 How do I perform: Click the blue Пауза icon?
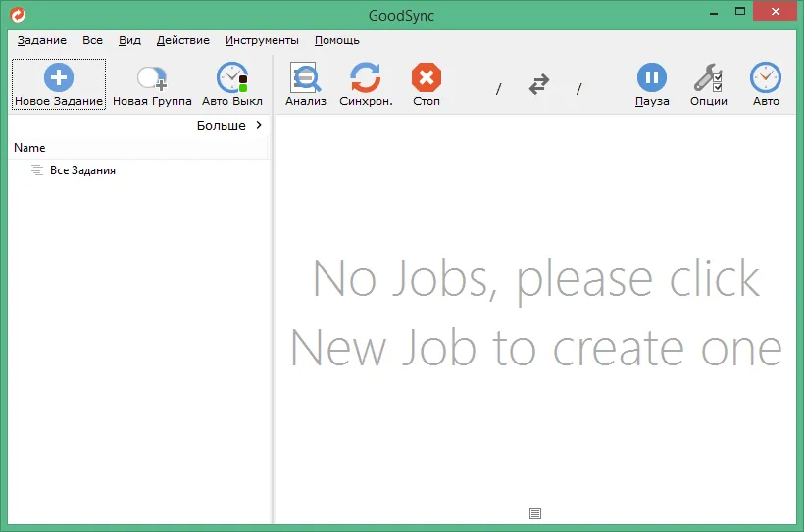652,77
